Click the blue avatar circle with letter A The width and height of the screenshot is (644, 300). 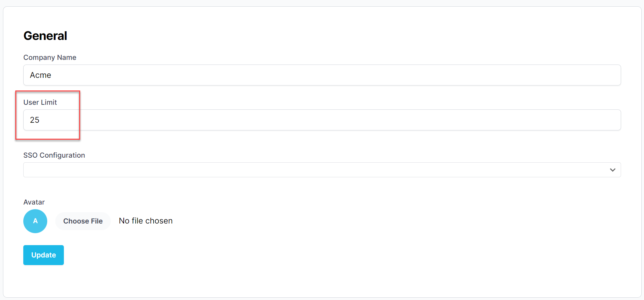[35, 221]
